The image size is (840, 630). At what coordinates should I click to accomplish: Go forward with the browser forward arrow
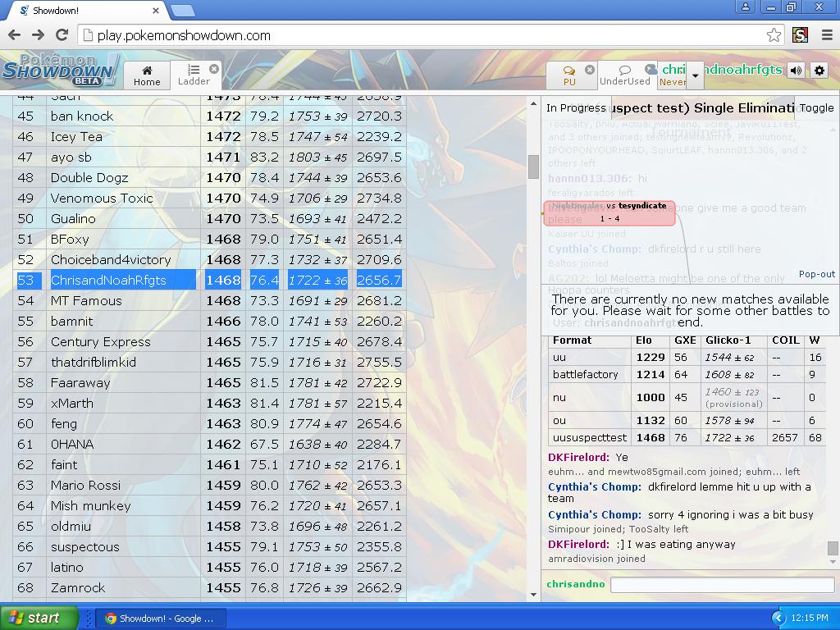(x=38, y=35)
